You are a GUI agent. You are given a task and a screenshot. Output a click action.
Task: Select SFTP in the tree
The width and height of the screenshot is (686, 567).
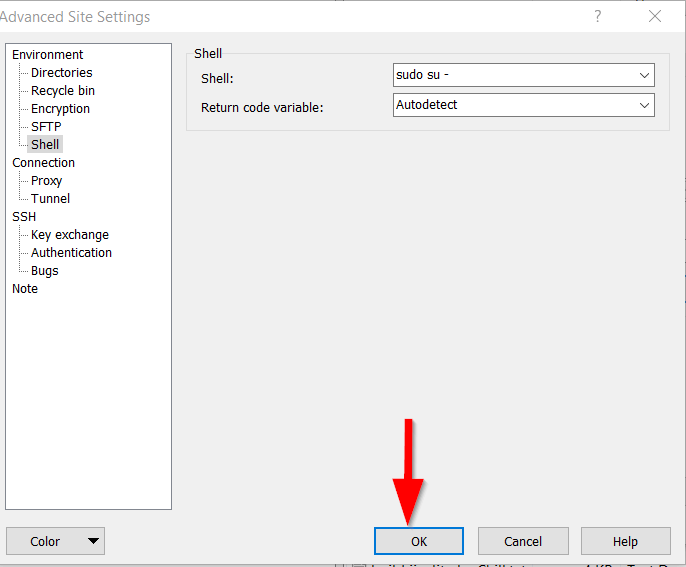click(46, 127)
